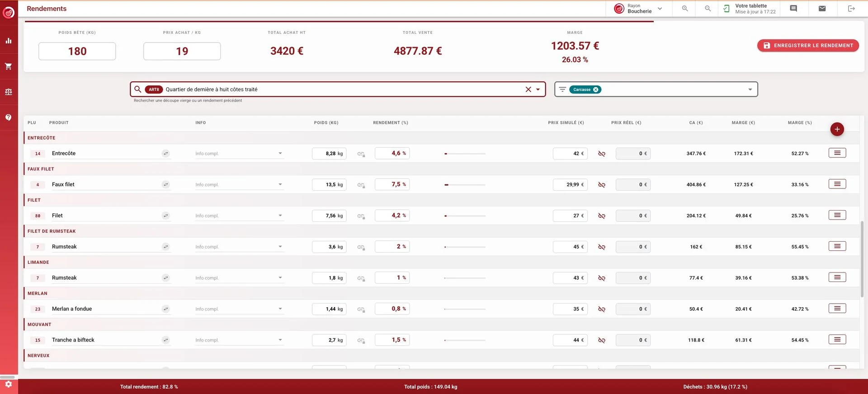Viewport: 868px width, 394px height.
Task: Click the Poids bête input field
Action: point(77,51)
